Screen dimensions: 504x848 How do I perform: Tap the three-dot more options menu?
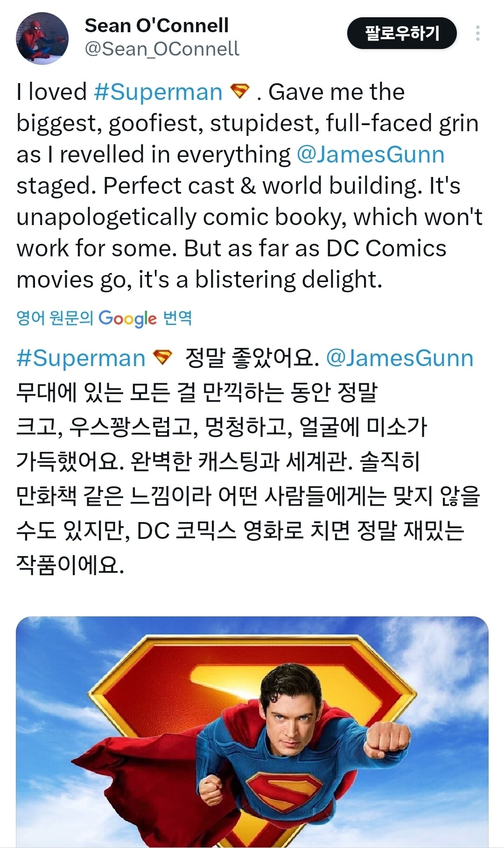click(x=477, y=33)
